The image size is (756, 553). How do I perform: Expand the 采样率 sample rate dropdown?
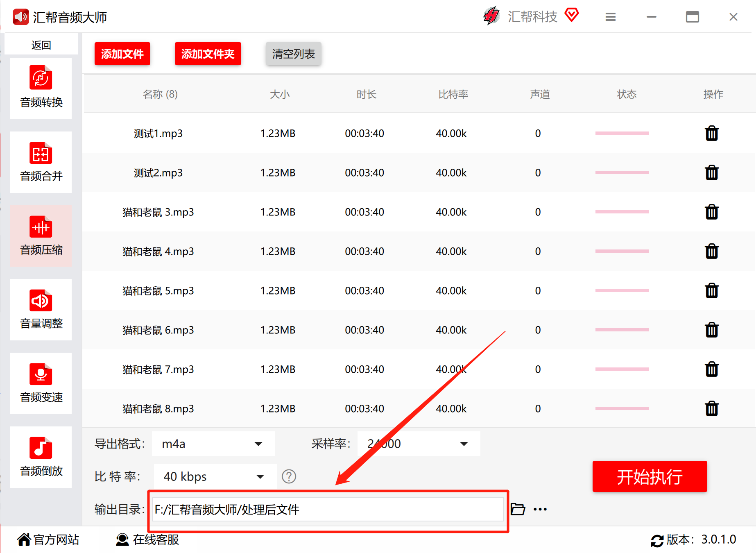pyautogui.click(x=419, y=444)
